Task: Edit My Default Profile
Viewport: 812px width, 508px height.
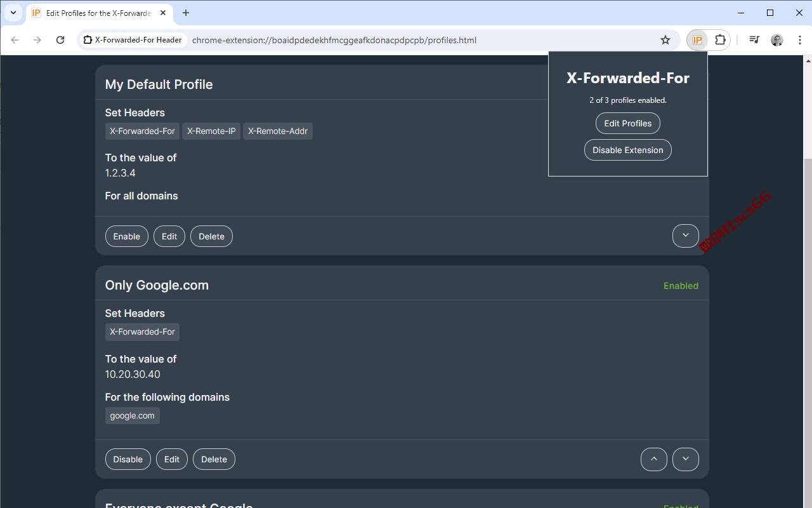Action: point(169,236)
